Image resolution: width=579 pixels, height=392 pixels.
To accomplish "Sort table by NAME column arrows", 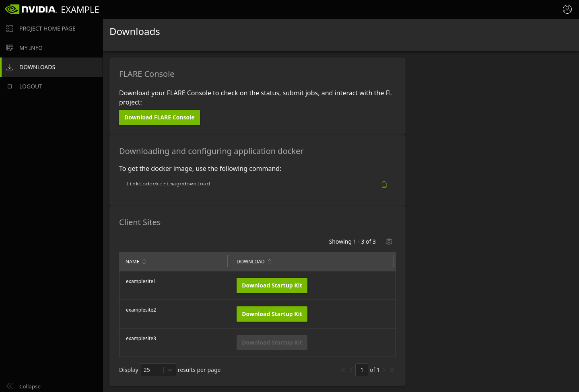I will 144,262.
